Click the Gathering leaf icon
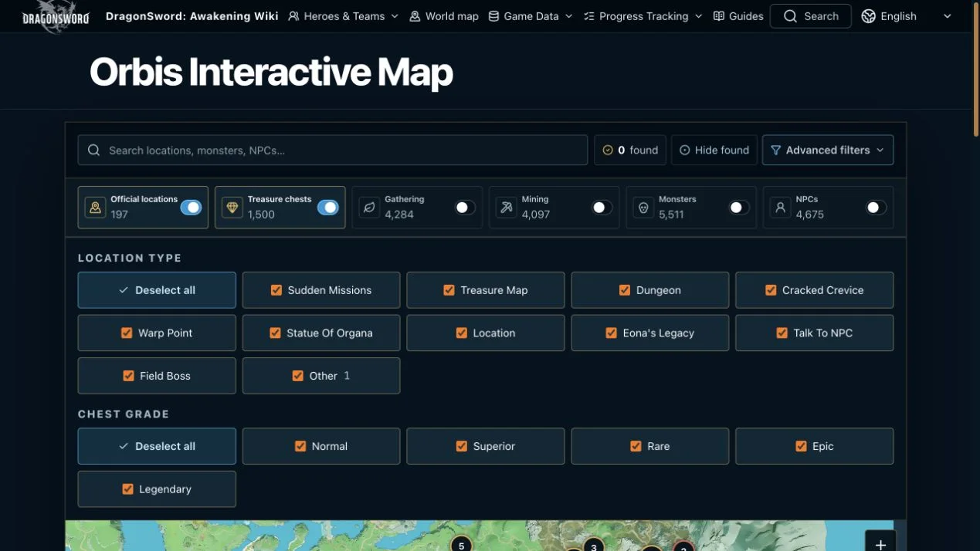Viewport: 980px width, 551px height. point(369,208)
